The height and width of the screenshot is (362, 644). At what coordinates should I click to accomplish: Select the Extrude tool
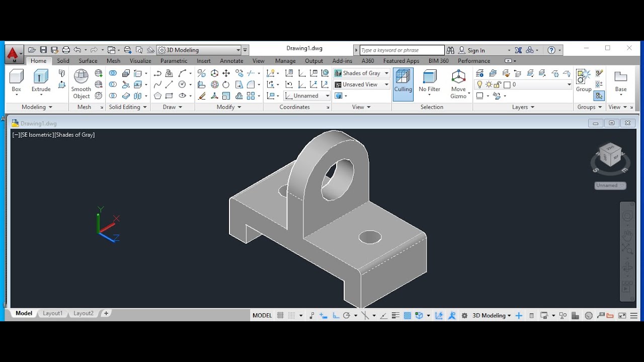pos(41,80)
